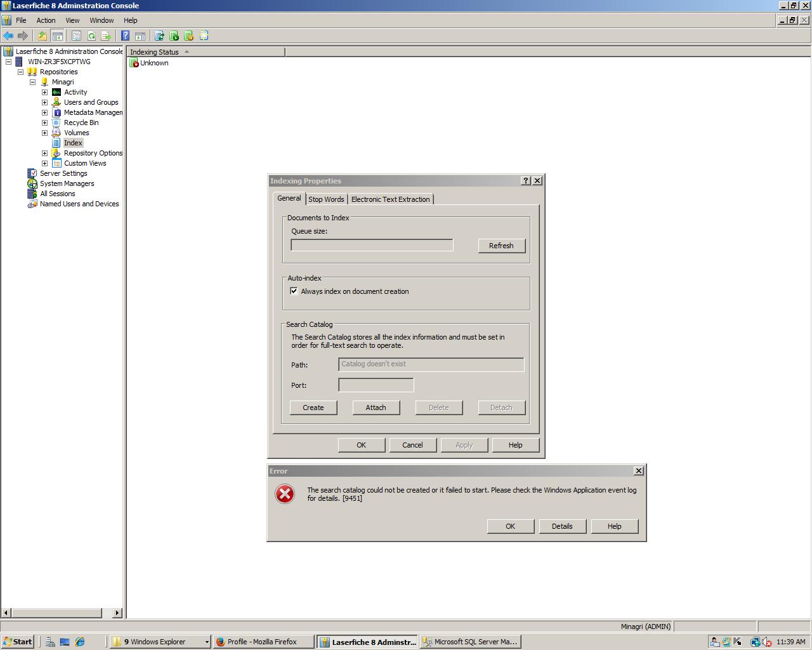This screenshot has height=650, width=812.
Task: Click the Forward arrow toolbar icon
Action: tap(23, 36)
